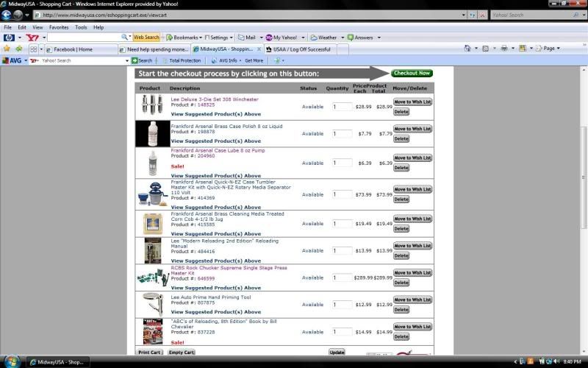Open the AVG Yahoo! Search box dropdown

(126, 60)
